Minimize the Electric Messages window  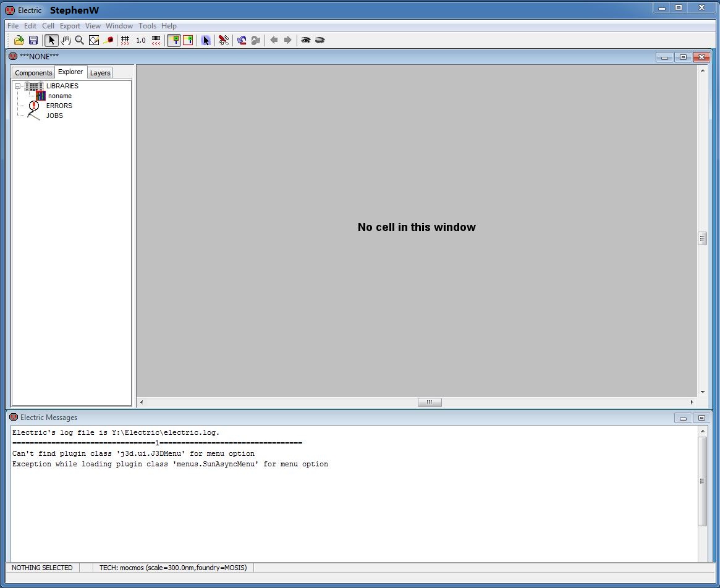click(x=683, y=418)
